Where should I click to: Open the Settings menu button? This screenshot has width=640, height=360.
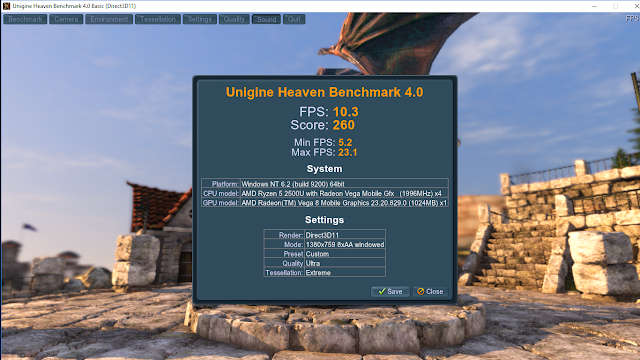pyautogui.click(x=200, y=19)
